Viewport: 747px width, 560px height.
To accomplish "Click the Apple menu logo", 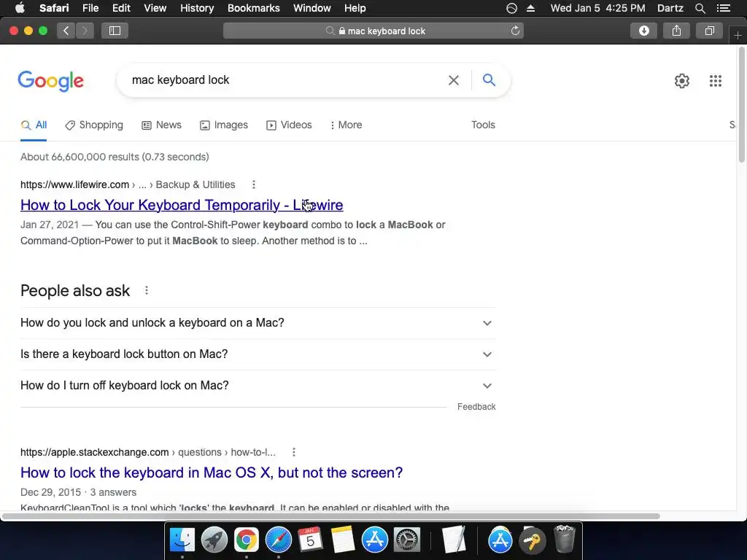I will (x=20, y=7).
